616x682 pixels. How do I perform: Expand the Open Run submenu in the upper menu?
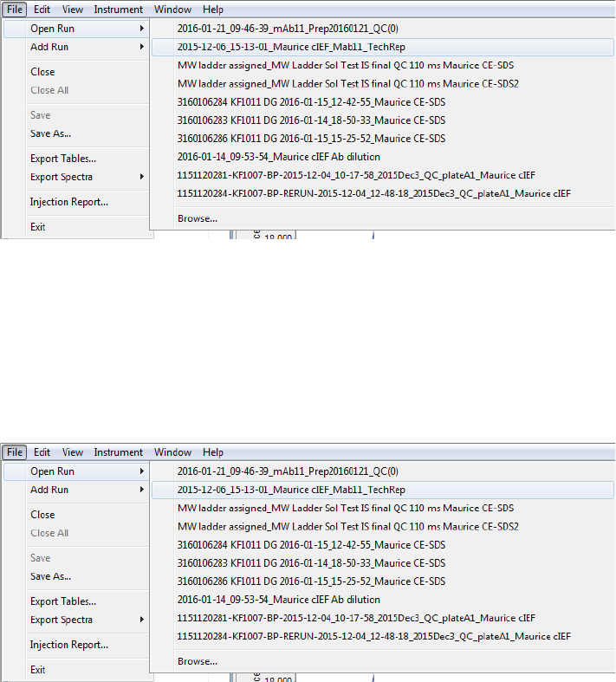(x=76, y=29)
